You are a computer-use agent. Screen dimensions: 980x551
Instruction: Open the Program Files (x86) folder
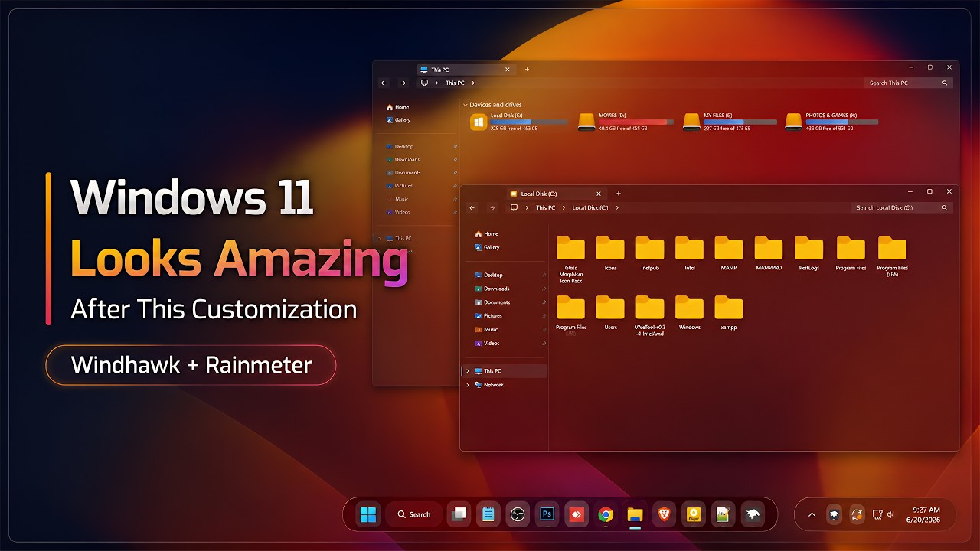(x=892, y=256)
